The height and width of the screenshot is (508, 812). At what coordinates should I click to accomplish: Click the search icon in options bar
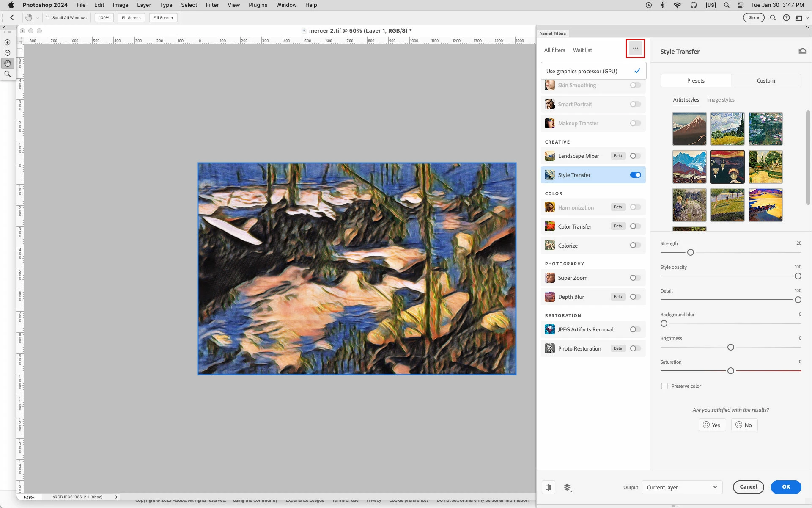773,18
